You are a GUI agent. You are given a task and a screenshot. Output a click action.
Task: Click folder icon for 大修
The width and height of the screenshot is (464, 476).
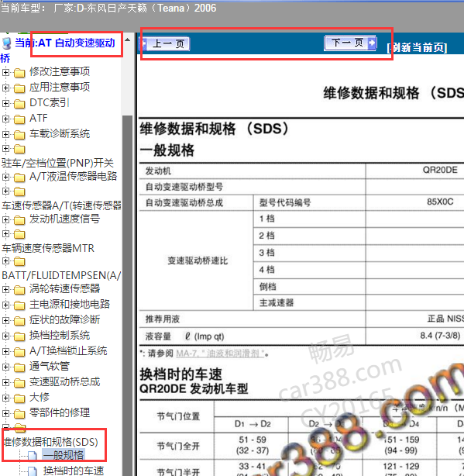[19, 398]
